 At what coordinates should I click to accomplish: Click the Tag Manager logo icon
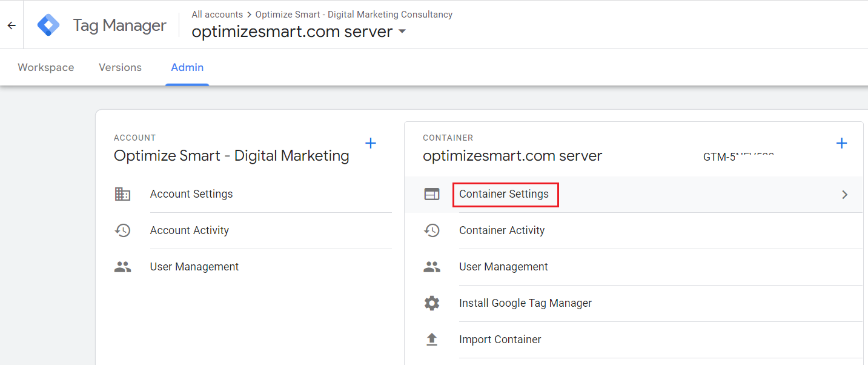[x=48, y=25]
